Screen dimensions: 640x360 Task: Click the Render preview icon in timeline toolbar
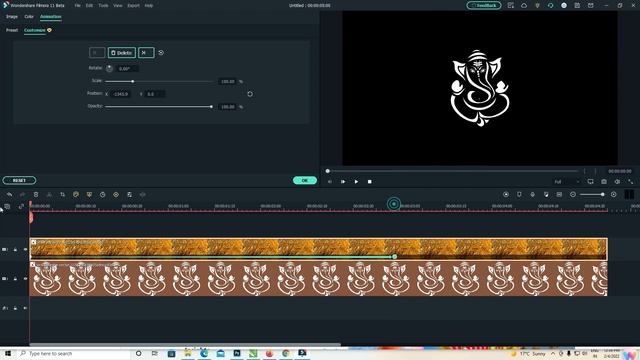506,195
